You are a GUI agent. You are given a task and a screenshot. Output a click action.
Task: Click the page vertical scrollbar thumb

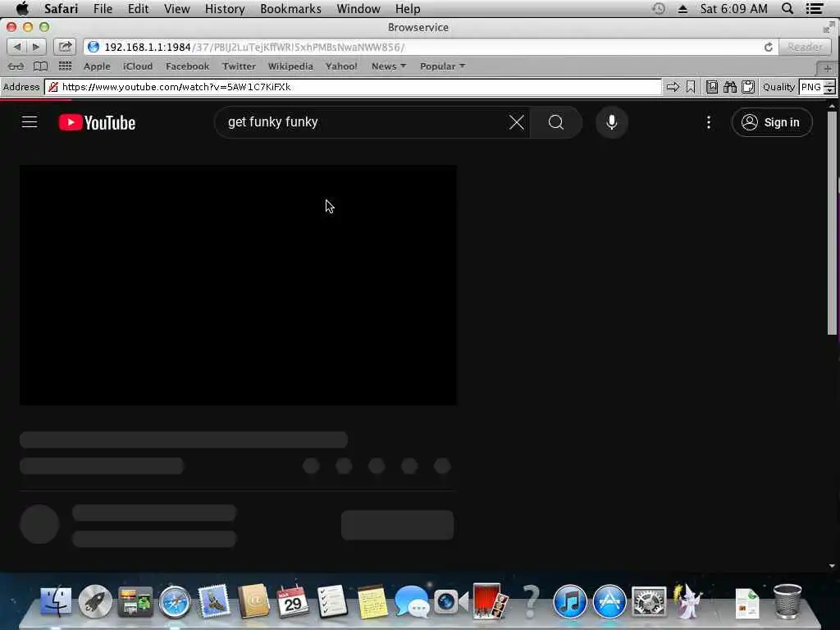point(832,223)
